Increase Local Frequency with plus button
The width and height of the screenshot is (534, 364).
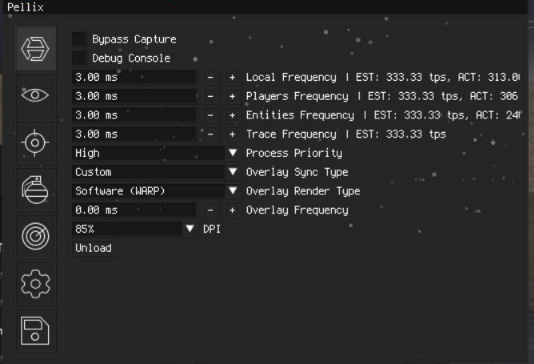tap(232, 77)
